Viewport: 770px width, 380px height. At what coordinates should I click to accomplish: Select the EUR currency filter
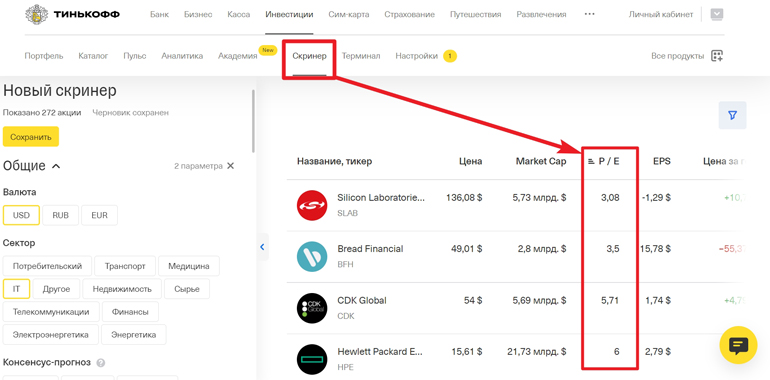[99, 215]
